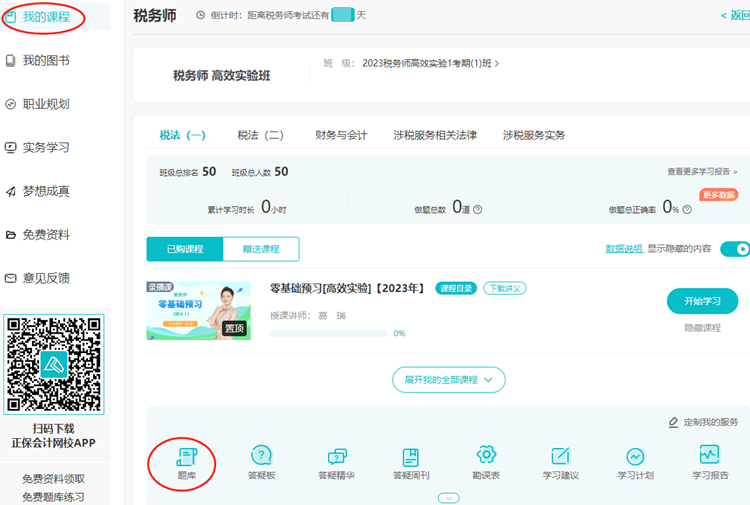Click the 开始学习 button
Screen dimensions: 750x505
click(x=702, y=301)
